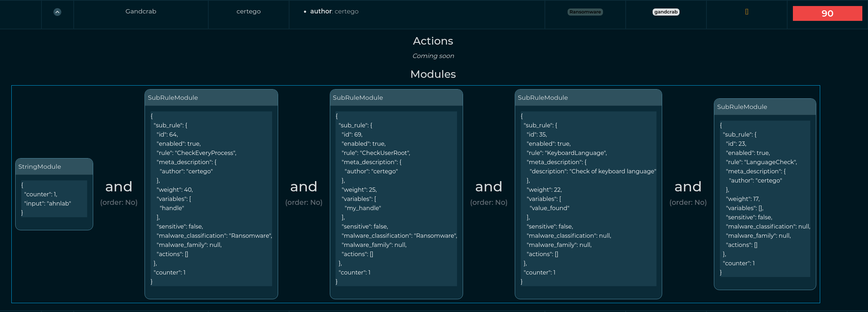
Task: Select SubRuleModule header for id 69
Action: 396,98
